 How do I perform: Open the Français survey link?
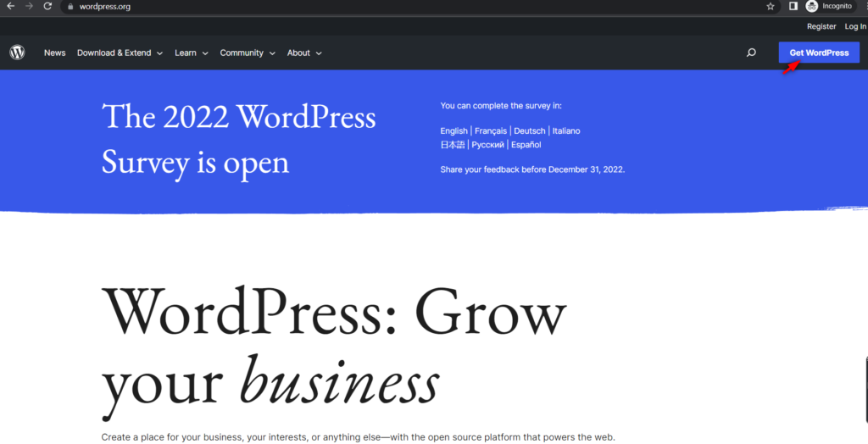491,130
